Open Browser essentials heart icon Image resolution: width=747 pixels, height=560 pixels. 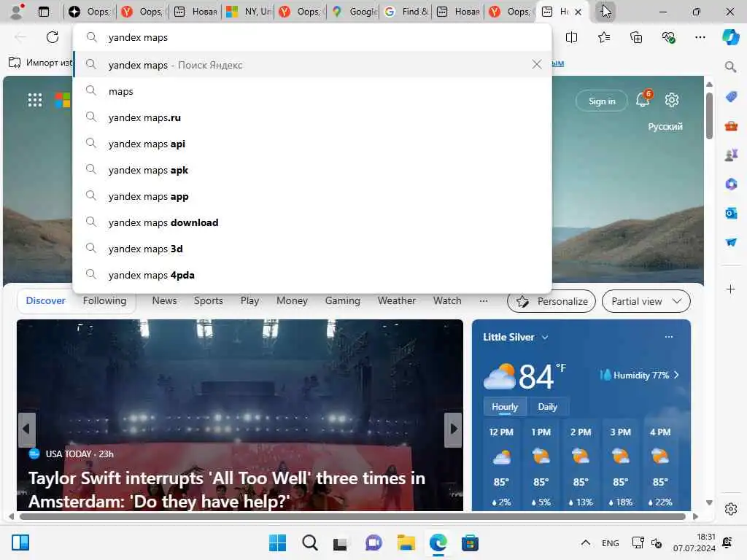(668, 37)
